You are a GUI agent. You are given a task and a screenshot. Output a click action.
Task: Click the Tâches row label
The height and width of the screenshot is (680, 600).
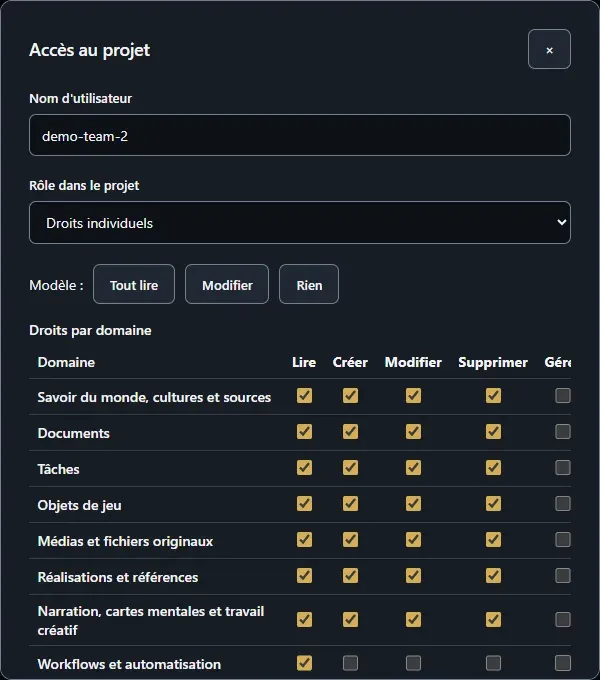click(59, 469)
